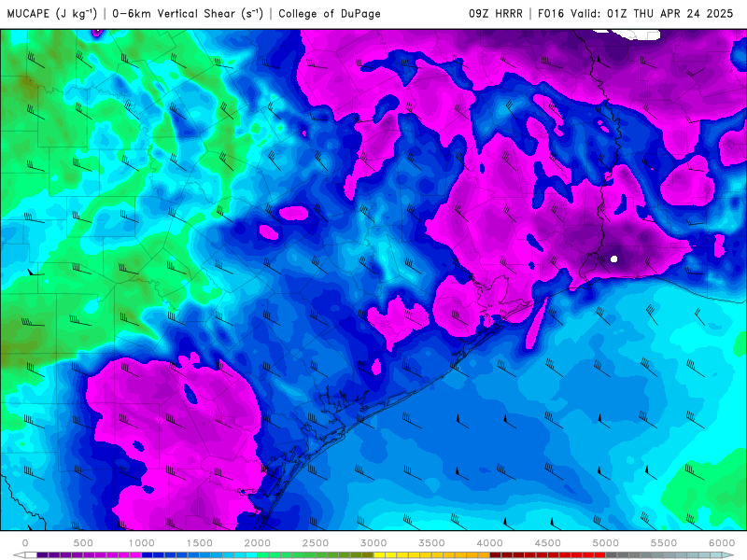Click the 3000 label on the color scale

pyautogui.click(x=373, y=543)
